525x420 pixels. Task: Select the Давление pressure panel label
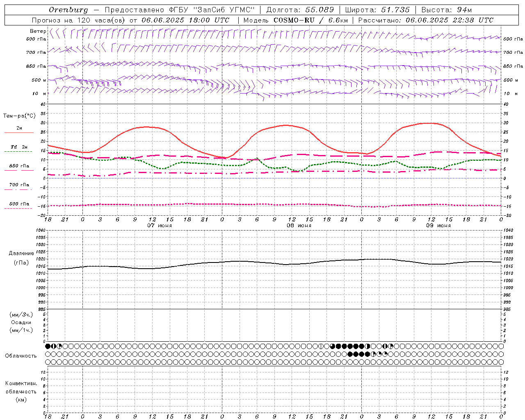[x=21, y=253]
